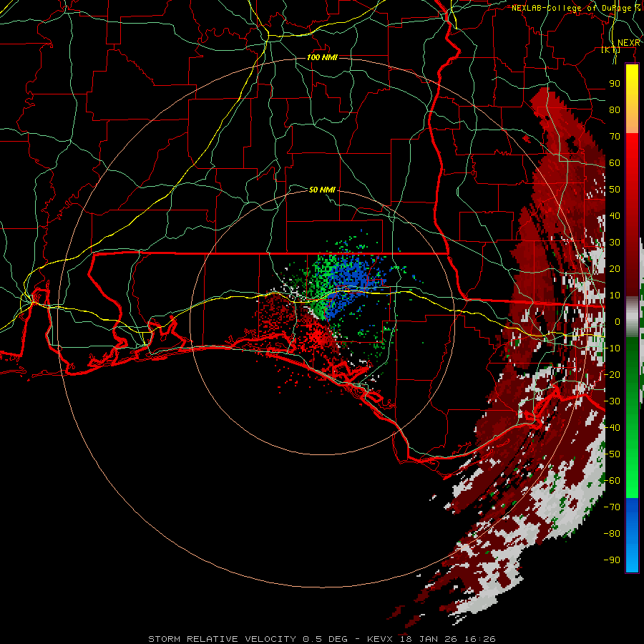
Task: Click the -60 value on the velocity scale
Action: pos(612,481)
